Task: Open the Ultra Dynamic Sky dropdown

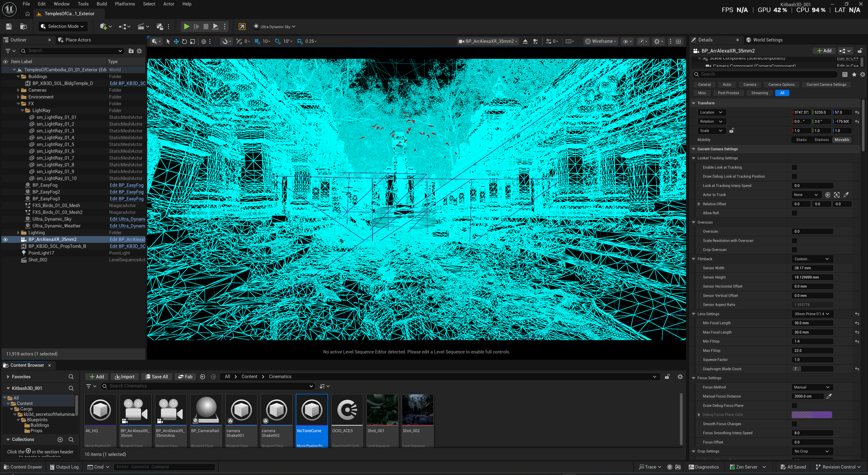Action: 274,26
